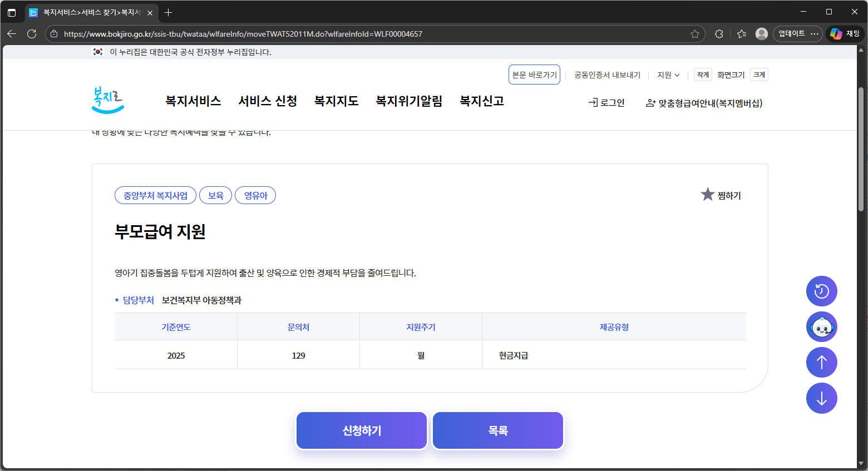Click the scroll-to-bottom arrow button
The width and height of the screenshot is (868, 471).
pos(821,398)
